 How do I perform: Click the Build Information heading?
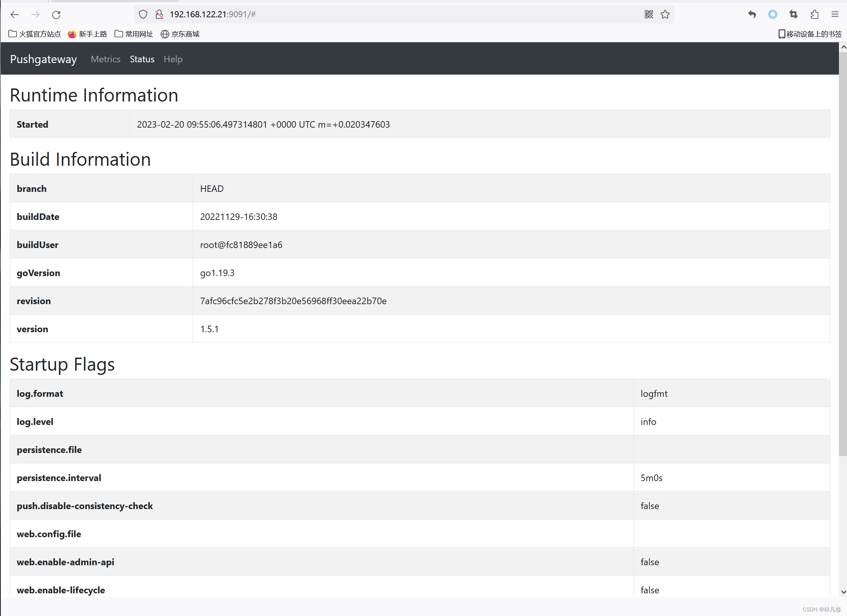click(80, 160)
